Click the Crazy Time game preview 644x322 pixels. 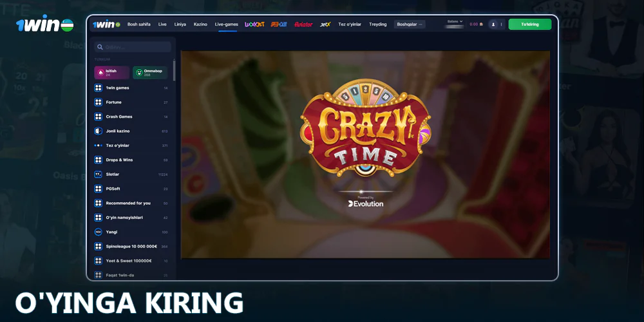point(365,155)
